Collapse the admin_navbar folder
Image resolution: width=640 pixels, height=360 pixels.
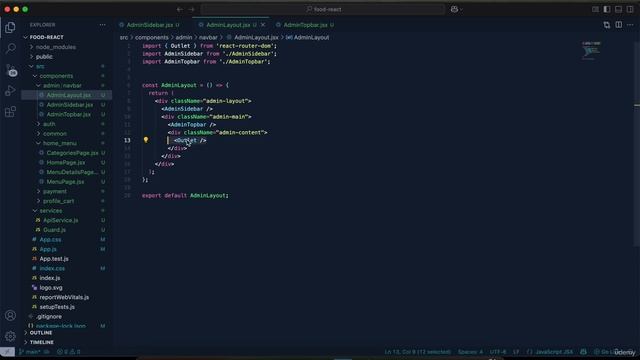[62, 86]
